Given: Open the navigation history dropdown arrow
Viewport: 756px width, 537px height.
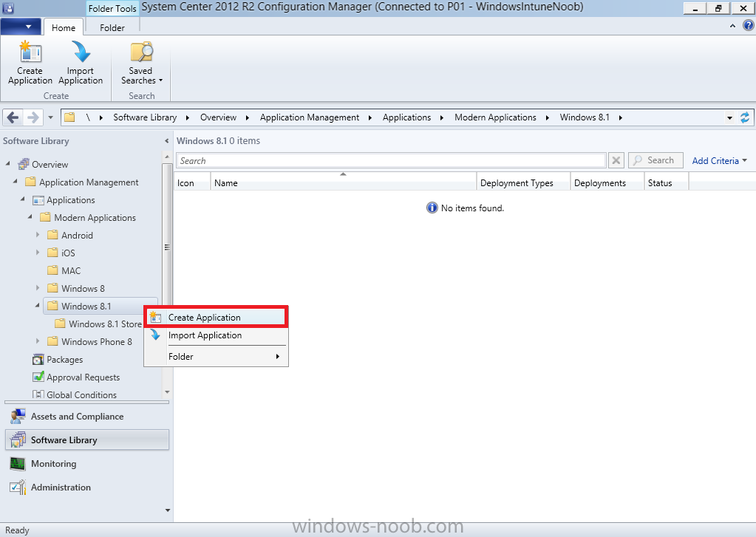Looking at the screenshot, I should (x=51, y=117).
